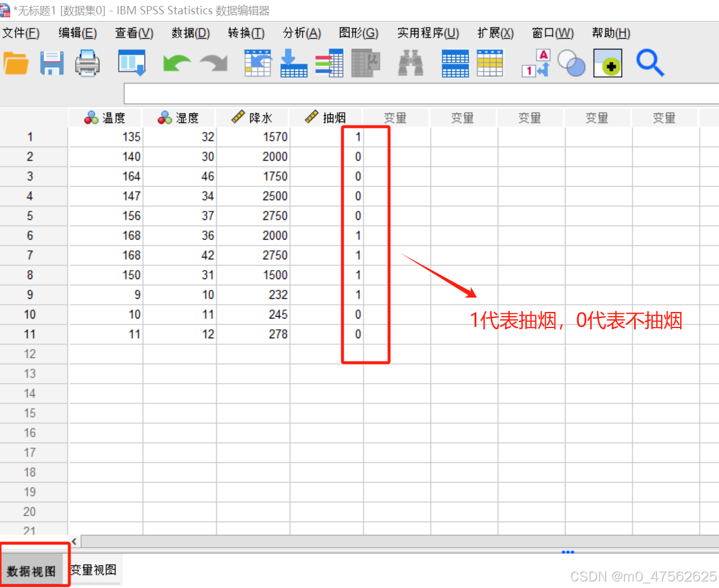This screenshot has height=588, width=719.
Task: Click the cell editor input bar
Action: pos(421,94)
